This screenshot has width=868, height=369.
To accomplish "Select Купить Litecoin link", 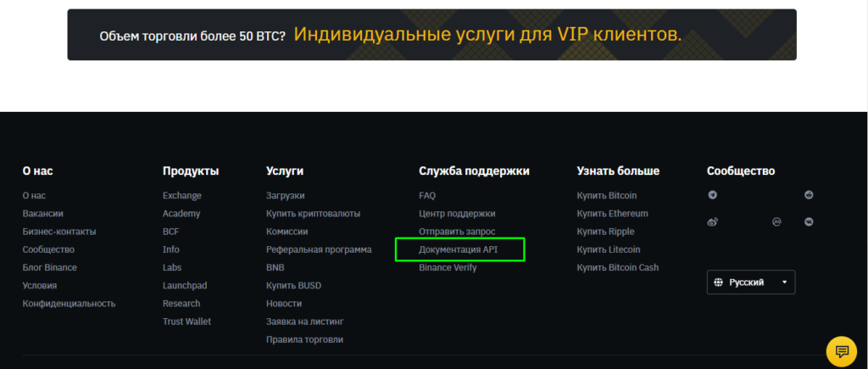I will pyautogui.click(x=609, y=249).
